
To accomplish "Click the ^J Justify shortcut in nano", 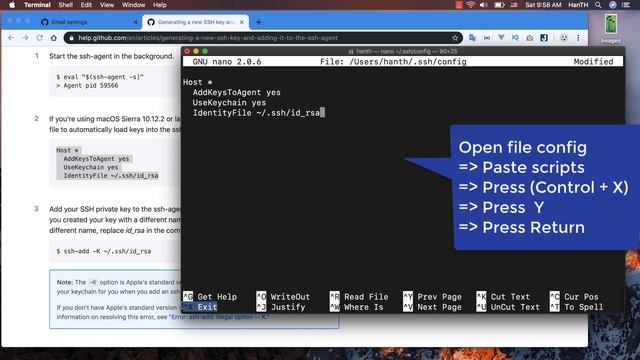I will coord(281,307).
